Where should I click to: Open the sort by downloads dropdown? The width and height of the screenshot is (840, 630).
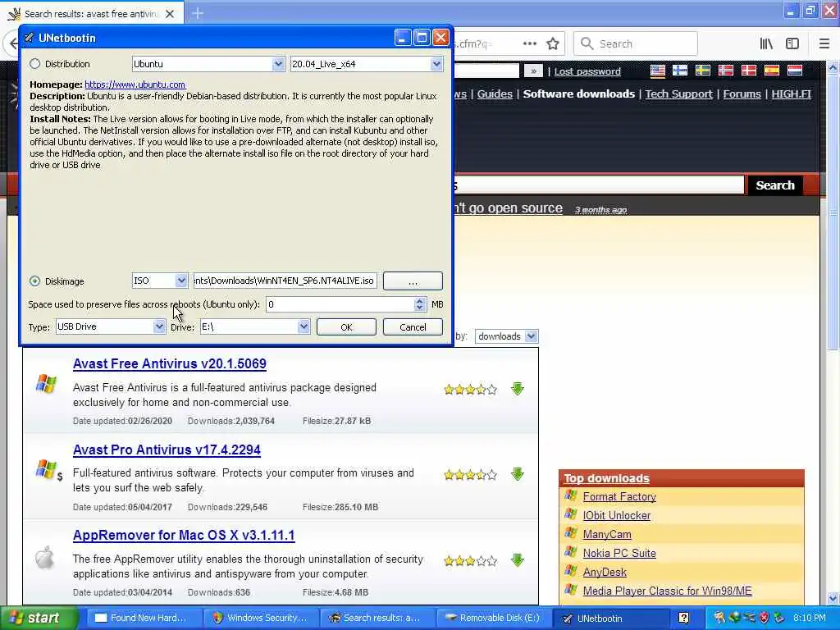coord(506,336)
